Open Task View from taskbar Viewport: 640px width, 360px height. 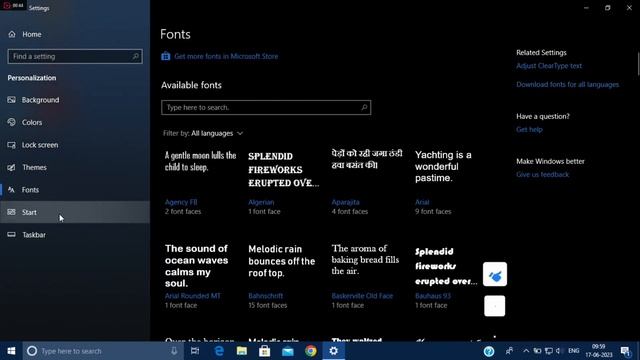pos(195,351)
